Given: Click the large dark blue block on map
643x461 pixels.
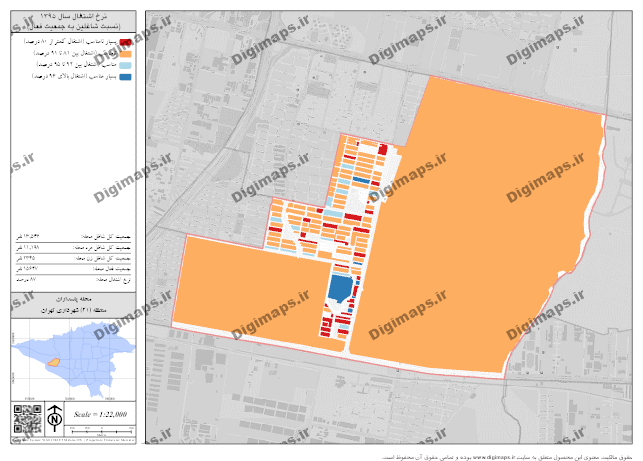Looking at the screenshot, I should point(340,289).
